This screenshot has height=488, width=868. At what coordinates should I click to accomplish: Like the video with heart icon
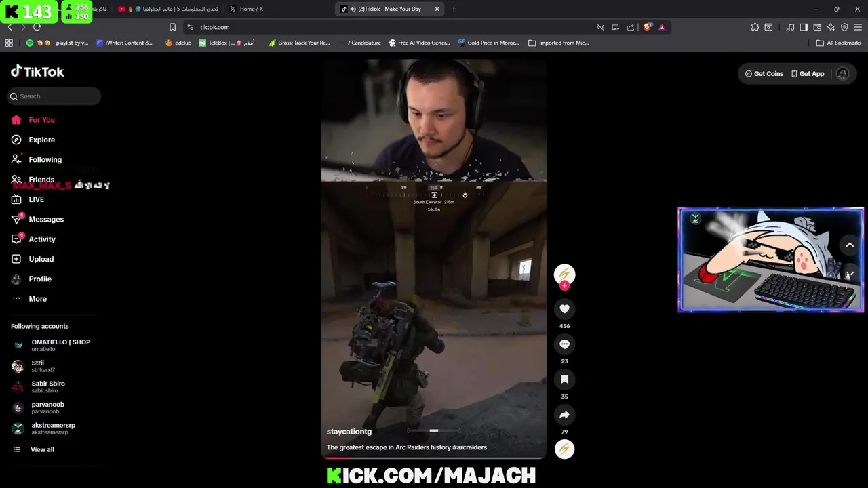coord(564,309)
